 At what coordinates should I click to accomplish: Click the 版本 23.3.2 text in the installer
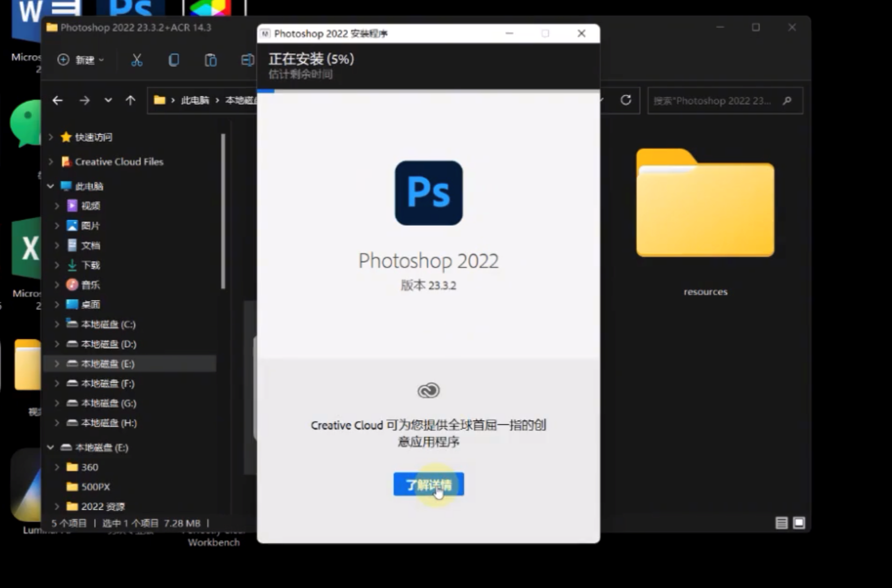(x=428, y=285)
